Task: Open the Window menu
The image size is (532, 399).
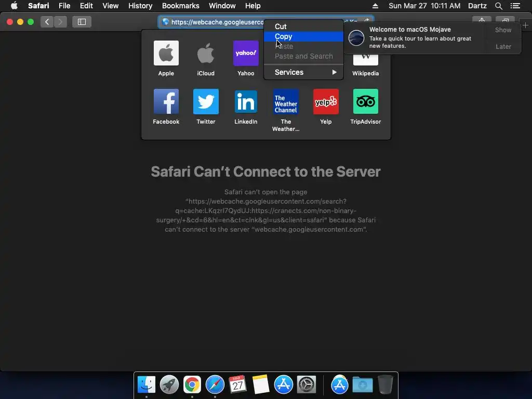Action: [222, 6]
